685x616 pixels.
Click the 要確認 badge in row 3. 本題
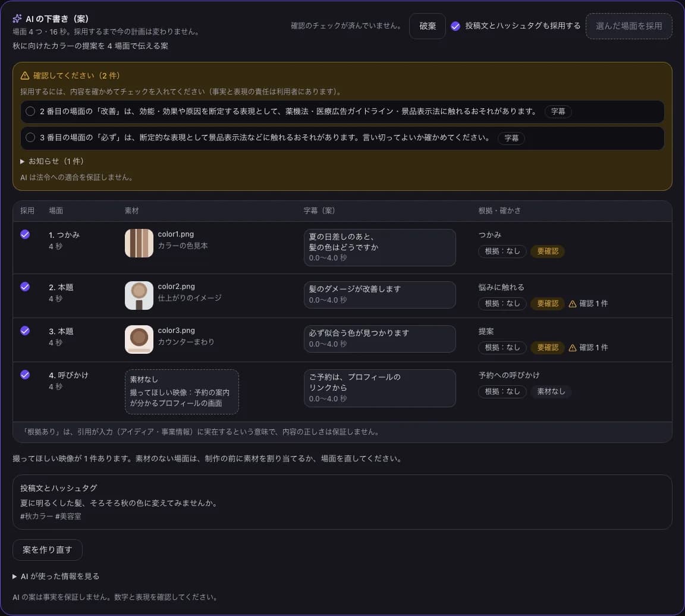tap(548, 348)
